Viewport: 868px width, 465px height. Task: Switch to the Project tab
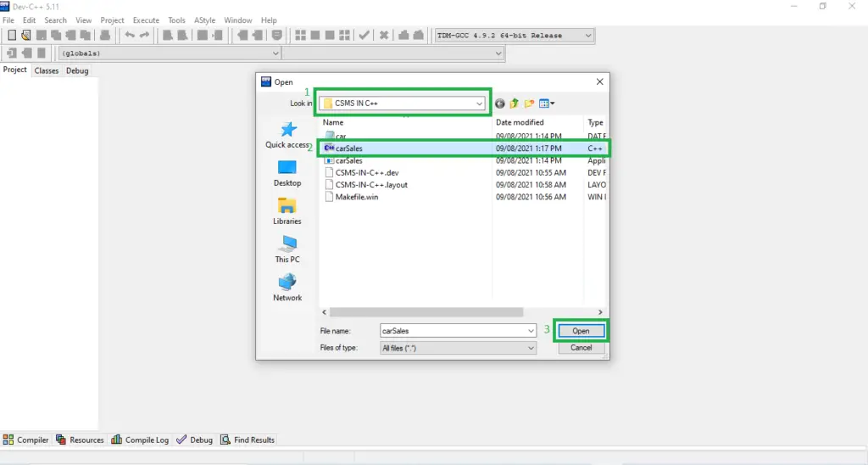coord(15,70)
